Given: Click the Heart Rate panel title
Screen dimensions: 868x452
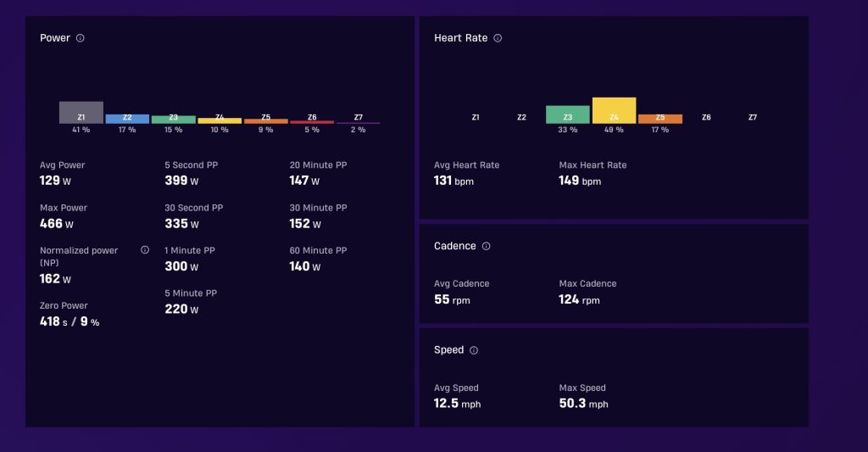Looking at the screenshot, I should click(460, 38).
